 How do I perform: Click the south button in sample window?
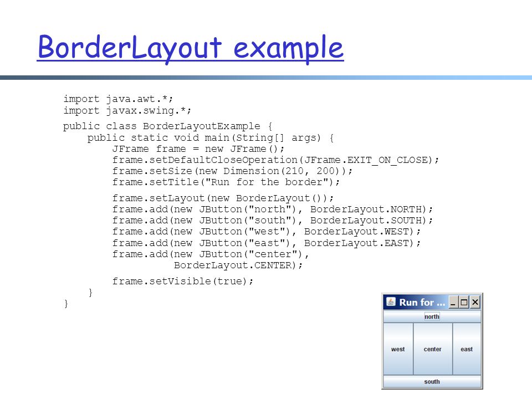point(432,381)
